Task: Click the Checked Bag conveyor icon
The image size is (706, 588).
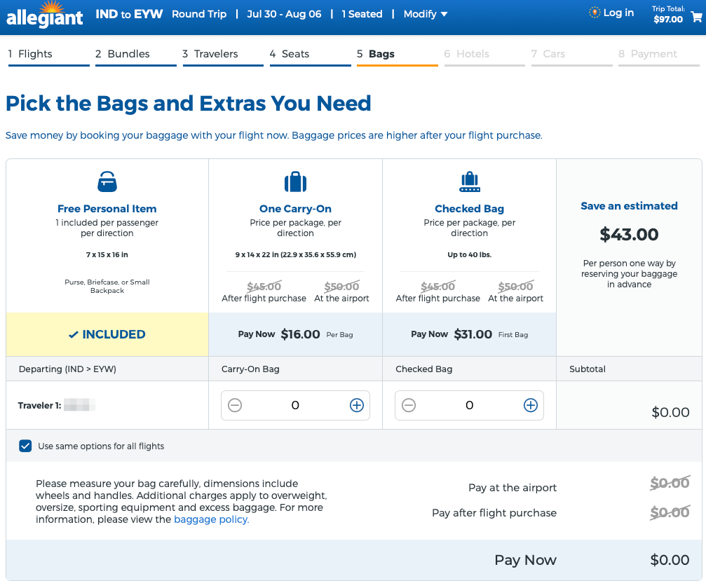Action: [469, 183]
